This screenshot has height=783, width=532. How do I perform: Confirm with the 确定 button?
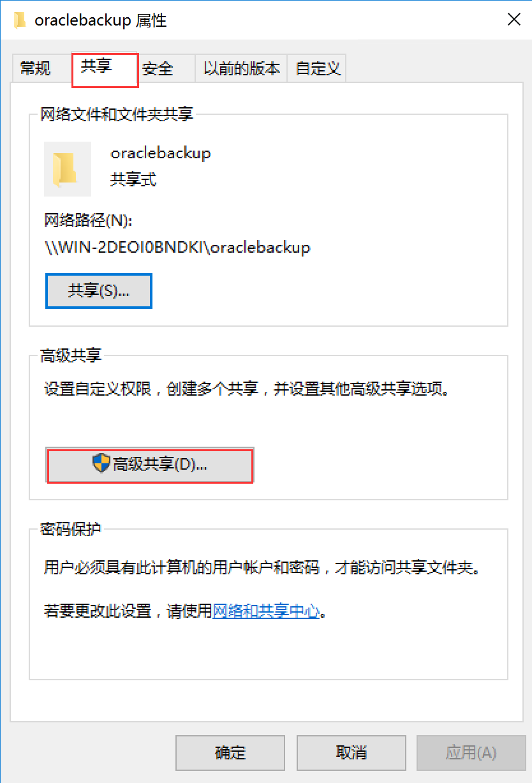[x=230, y=753]
